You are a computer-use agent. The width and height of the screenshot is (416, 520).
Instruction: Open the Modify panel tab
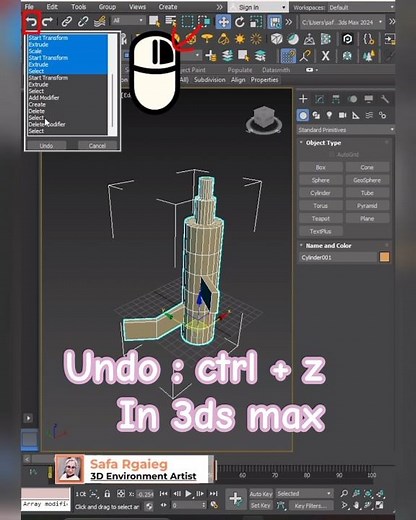319,99
